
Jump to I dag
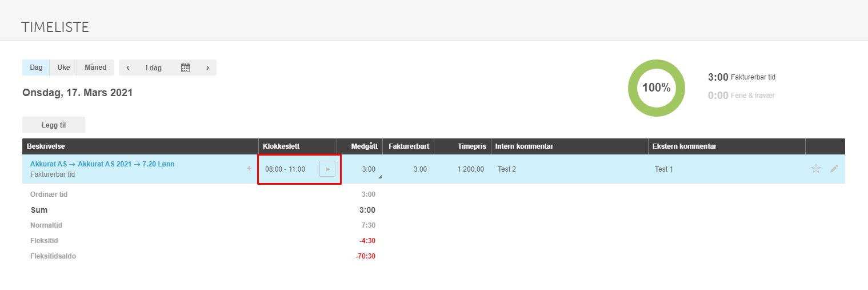pyautogui.click(x=153, y=67)
